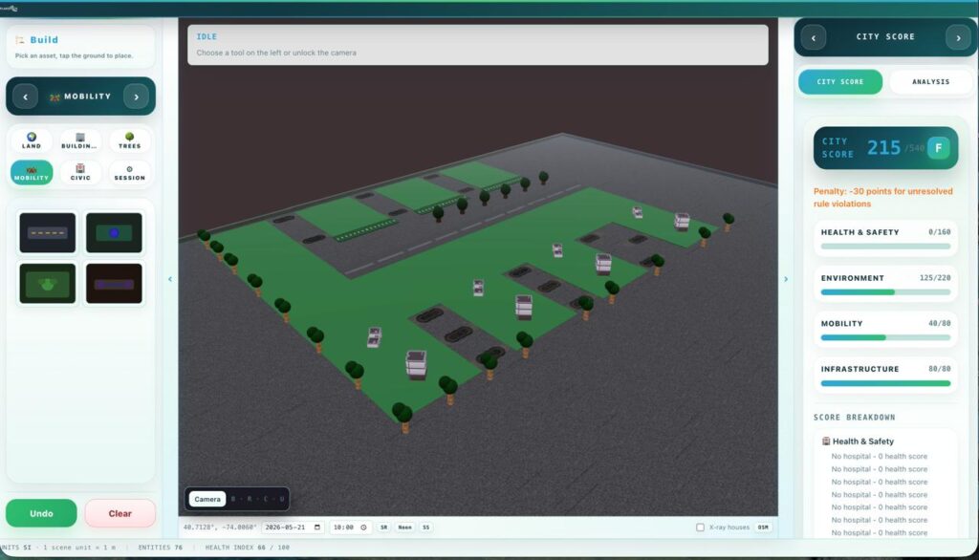This screenshot has width=979, height=560.
Task: Choose the Trees category
Action: point(129,140)
